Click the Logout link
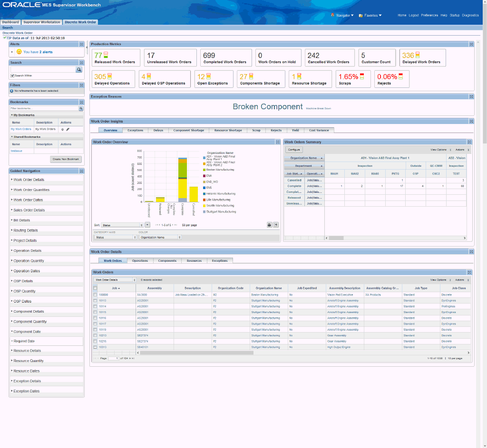Image resolution: width=487 pixels, height=448 pixels. [x=413, y=15]
